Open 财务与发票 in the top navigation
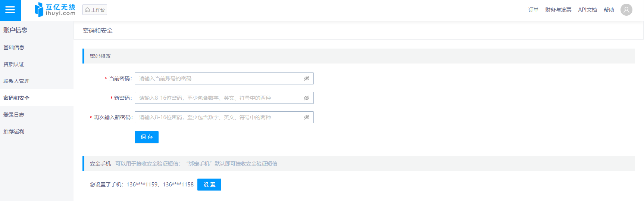This screenshot has width=644, height=201. (x=558, y=10)
